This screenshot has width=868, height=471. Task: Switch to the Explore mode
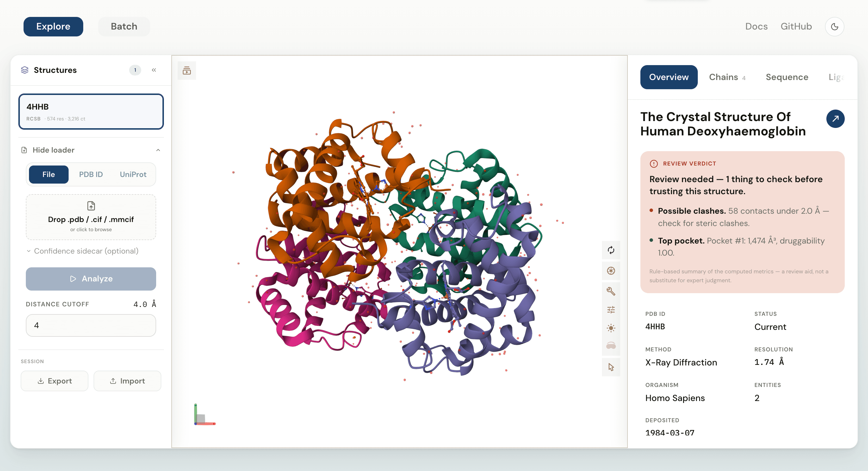click(x=53, y=27)
